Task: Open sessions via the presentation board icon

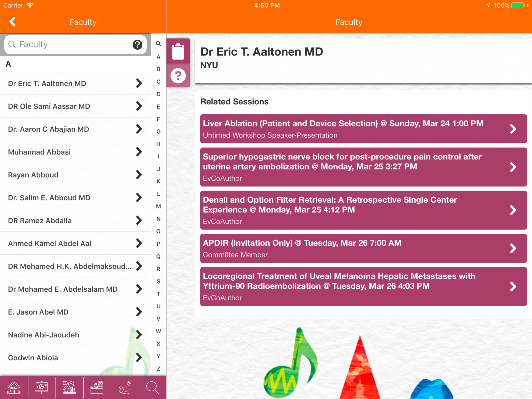Action: point(42,388)
